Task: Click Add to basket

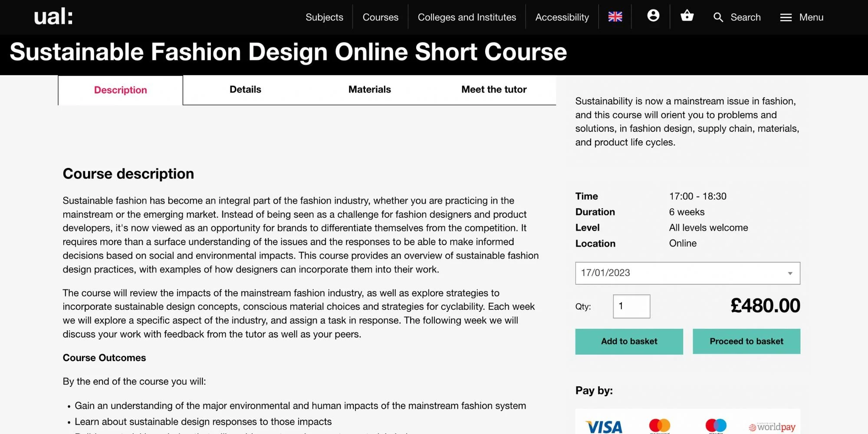Action: click(x=629, y=341)
